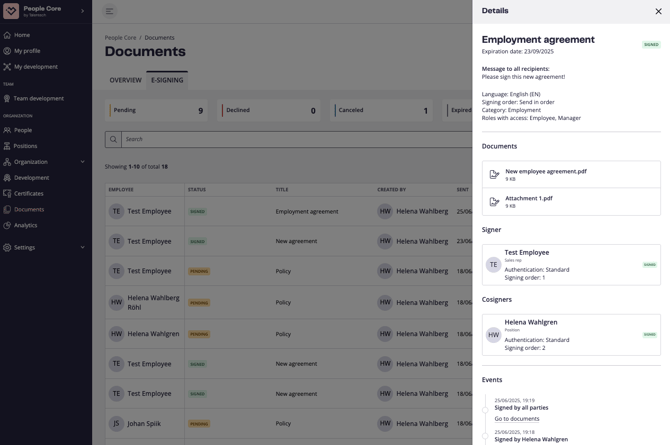The image size is (670, 445).
Task: Click the Analytics chart icon
Action: [x=7, y=226]
